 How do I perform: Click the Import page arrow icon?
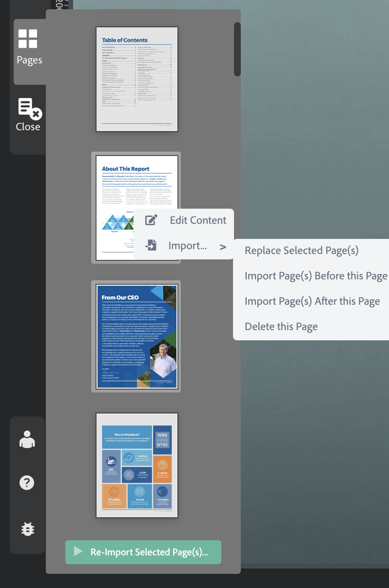(x=151, y=246)
